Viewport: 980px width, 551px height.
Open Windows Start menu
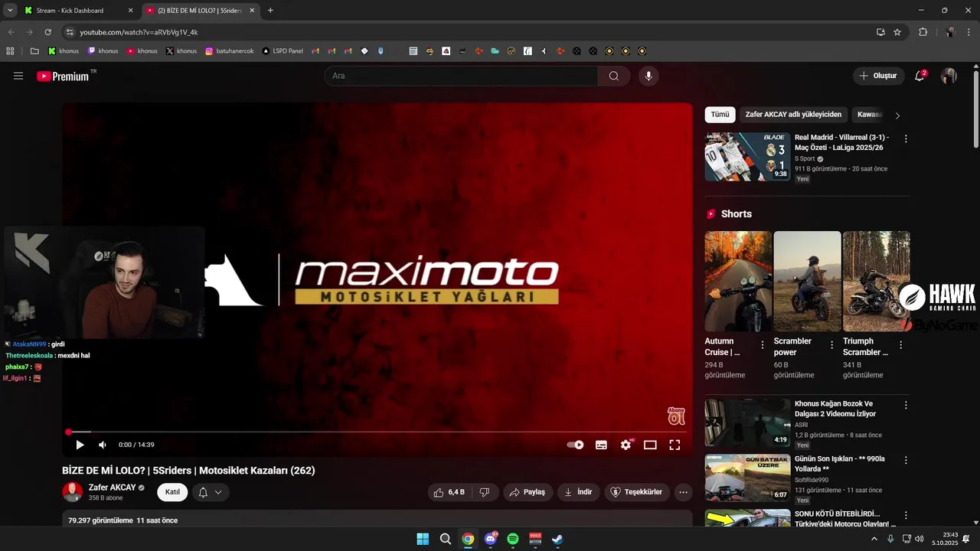coord(423,539)
